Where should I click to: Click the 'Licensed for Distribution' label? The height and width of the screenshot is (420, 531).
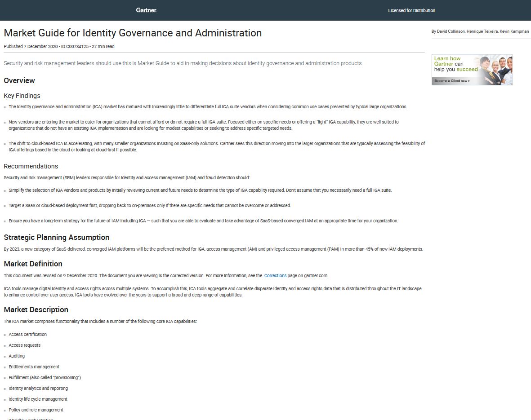point(411,10)
